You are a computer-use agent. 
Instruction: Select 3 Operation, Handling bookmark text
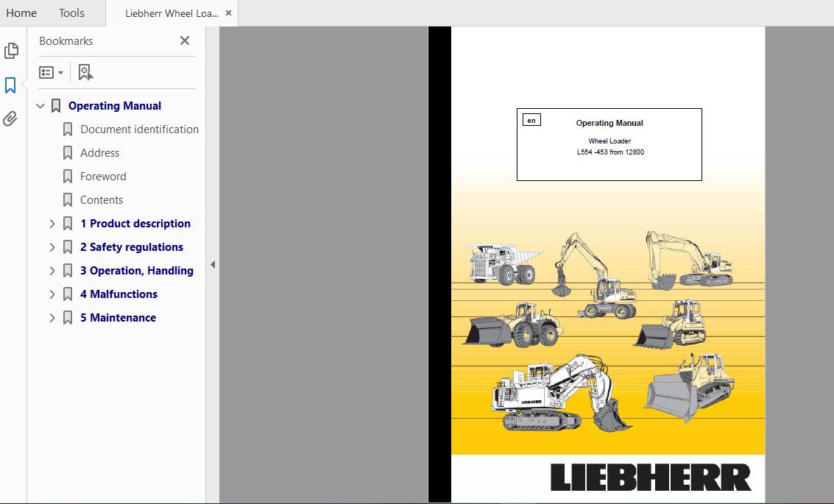137,271
